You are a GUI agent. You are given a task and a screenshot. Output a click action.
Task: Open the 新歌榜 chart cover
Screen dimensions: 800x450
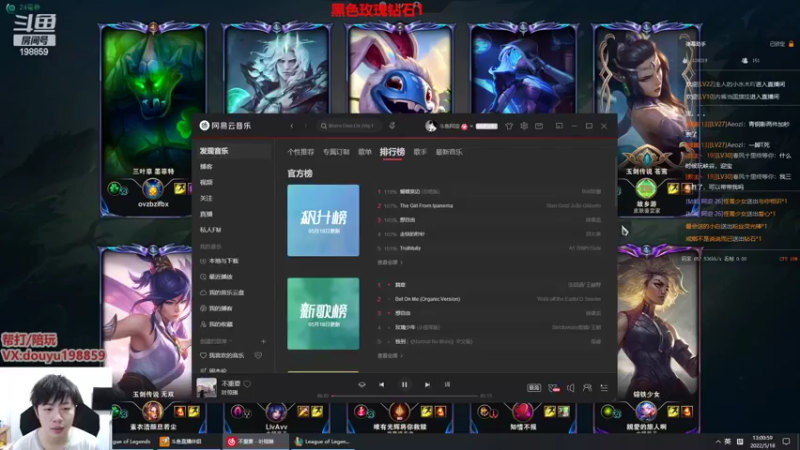pyautogui.click(x=323, y=314)
